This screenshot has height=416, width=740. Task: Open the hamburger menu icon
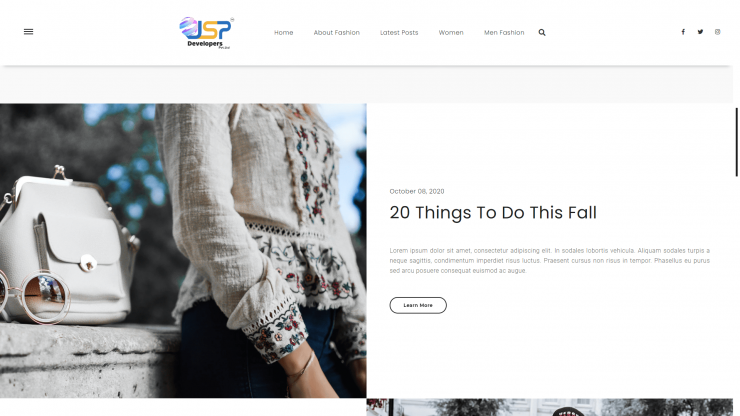pyautogui.click(x=28, y=32)
